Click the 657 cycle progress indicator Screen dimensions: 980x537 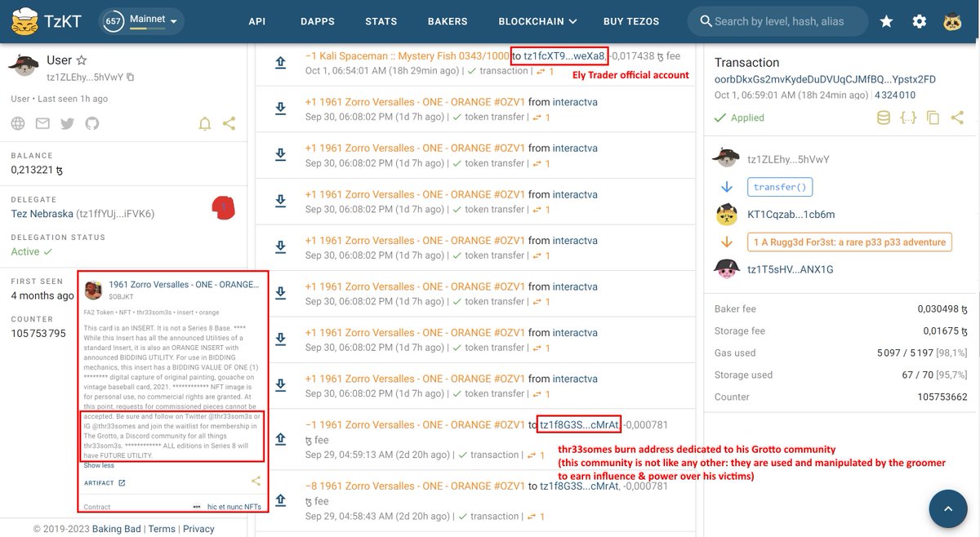(114, 21)
